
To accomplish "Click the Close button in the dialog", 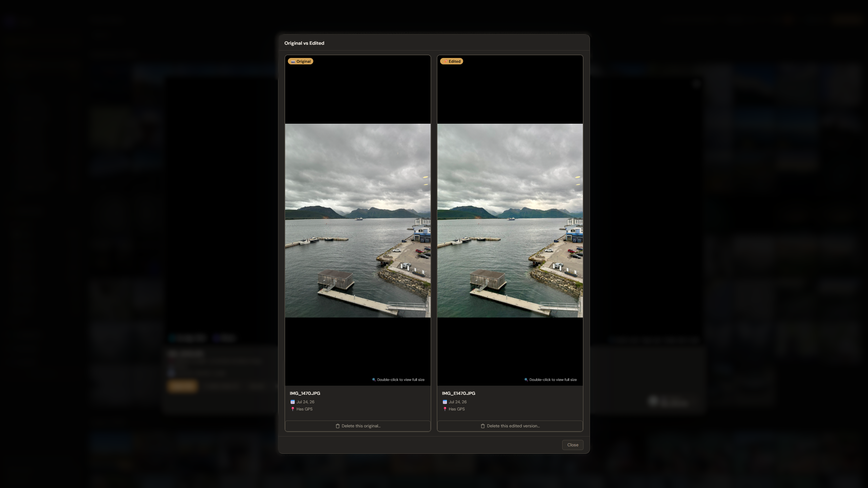I will pyautogui.click(x=573, y=445).
